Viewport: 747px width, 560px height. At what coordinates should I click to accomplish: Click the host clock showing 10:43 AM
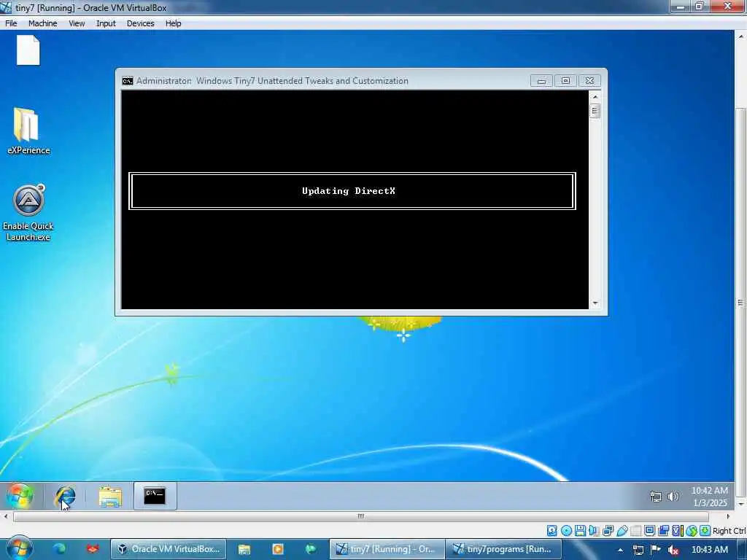tap(709, 550)
